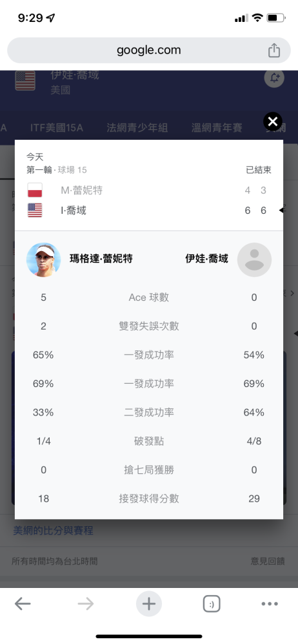Tap the share icon in address bar

274,50
